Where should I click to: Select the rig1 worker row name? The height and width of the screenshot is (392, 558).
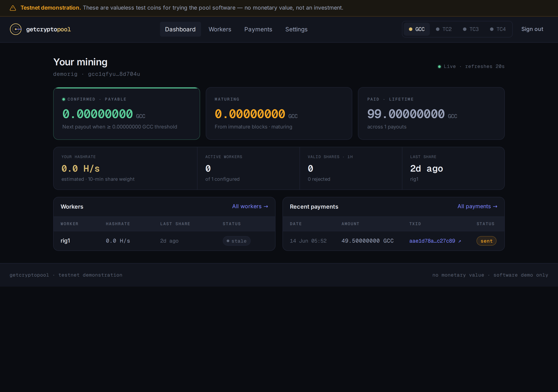click(65, 241)
